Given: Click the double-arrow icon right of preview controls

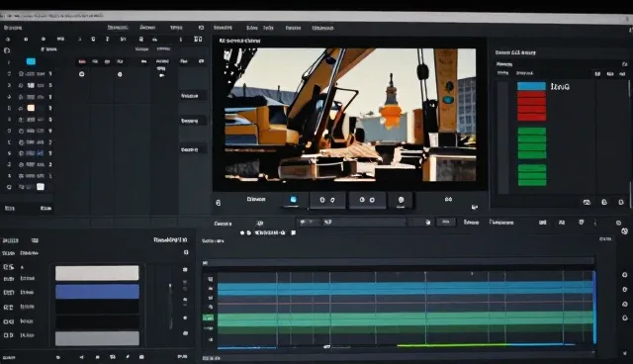Looking at the screenshot, I should click(448, 199).
